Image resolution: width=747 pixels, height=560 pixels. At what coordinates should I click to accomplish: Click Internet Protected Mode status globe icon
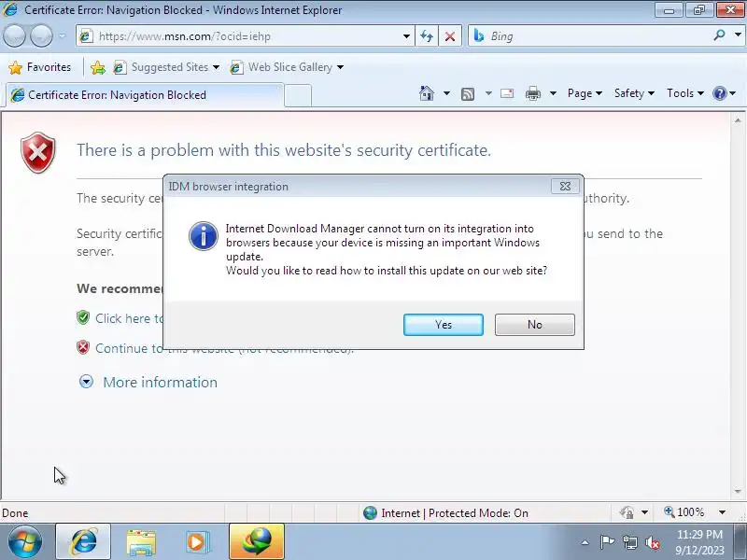click(370, 512)
